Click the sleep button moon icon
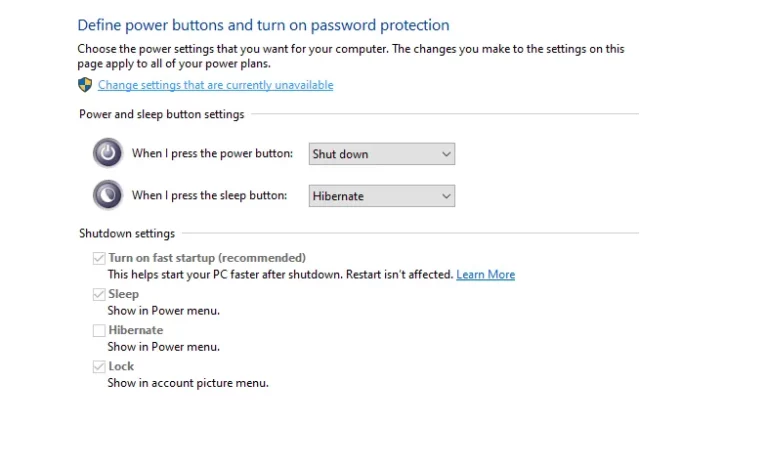 click(108, 195)
